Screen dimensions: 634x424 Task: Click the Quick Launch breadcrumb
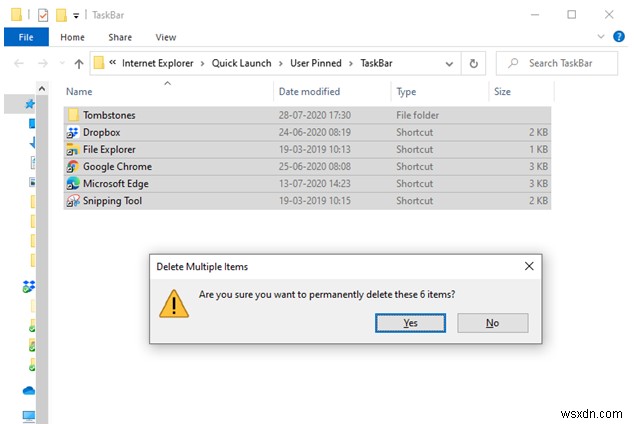pos(241,63)
